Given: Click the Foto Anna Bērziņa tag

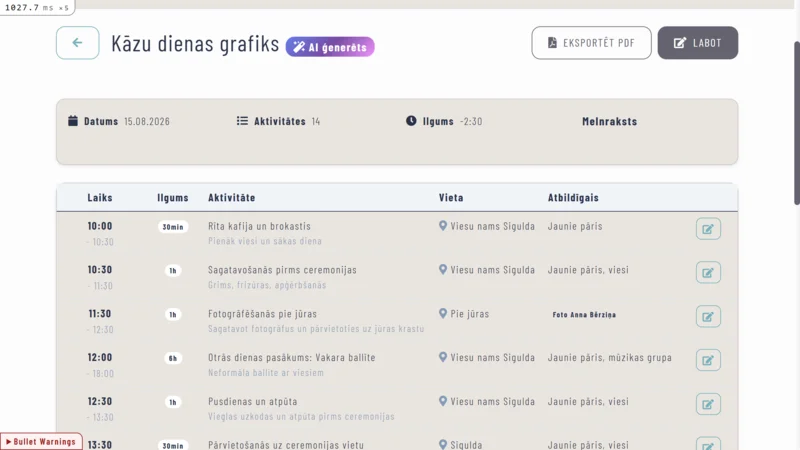Looking at the screenshot, I should click(584, 315).
